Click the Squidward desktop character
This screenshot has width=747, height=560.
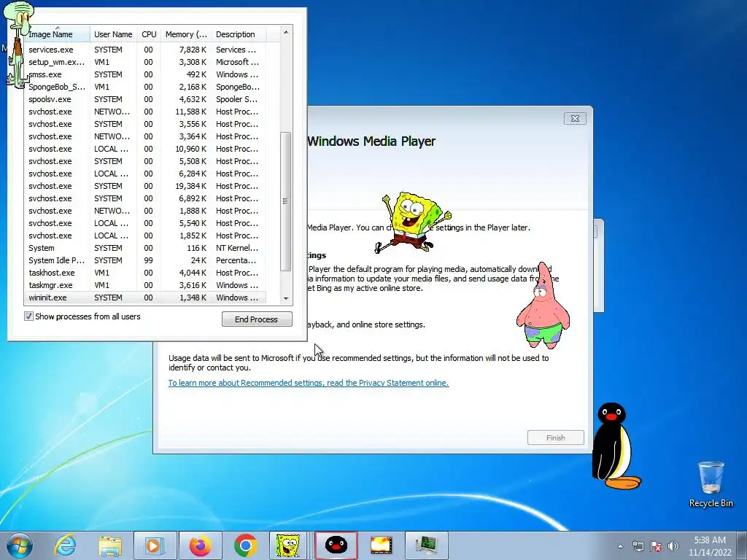pos(18,44)
